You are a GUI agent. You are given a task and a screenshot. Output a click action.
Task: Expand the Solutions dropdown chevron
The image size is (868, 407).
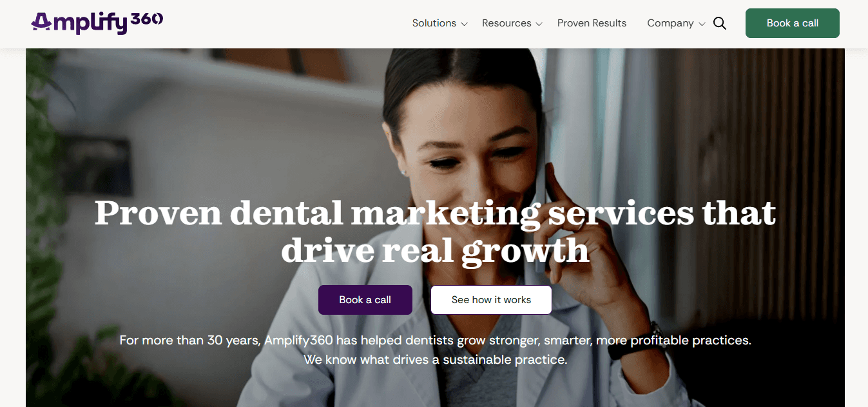(x=464, y=24)
